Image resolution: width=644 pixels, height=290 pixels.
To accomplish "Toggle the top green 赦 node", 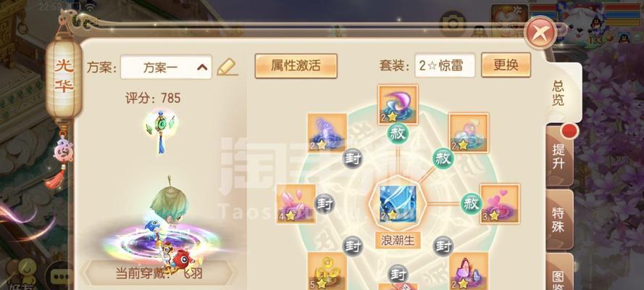I will pos(398,134).
